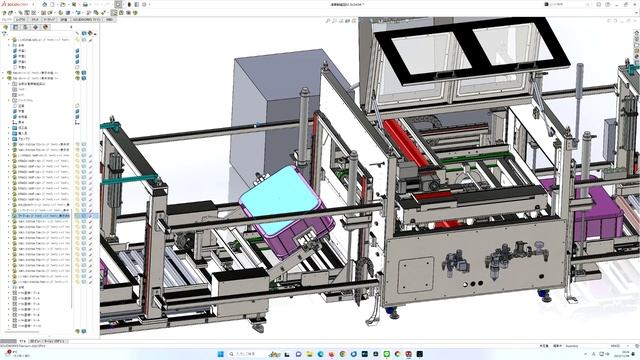The image size is (640, 360).
Task: Open File Explorer from taskbar
Action: click(x=309, y=354)
